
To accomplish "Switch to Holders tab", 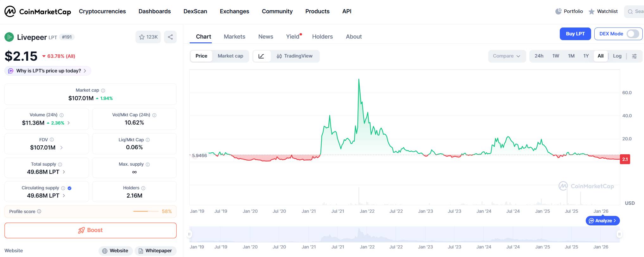I will pos(323,37).
